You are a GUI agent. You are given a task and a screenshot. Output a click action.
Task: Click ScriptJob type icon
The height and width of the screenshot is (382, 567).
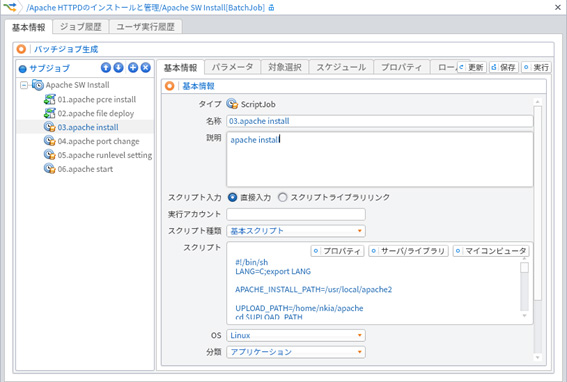232,104
